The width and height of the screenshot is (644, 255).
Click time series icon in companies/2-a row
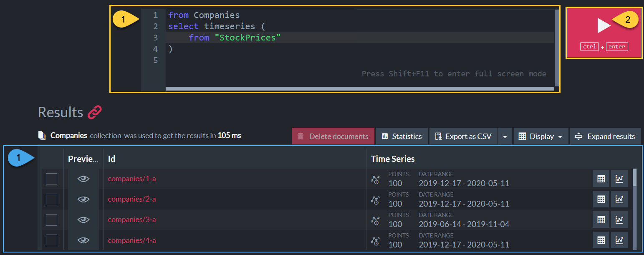pos(375,200)
